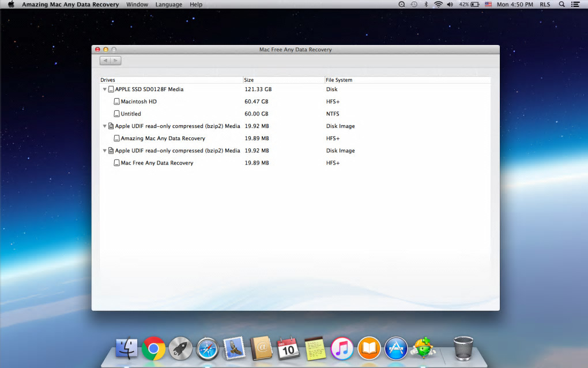This screenshot has width=588, height=368.
Task: Open Mail stamp icon in Dock
Action: tap(234, 348)
